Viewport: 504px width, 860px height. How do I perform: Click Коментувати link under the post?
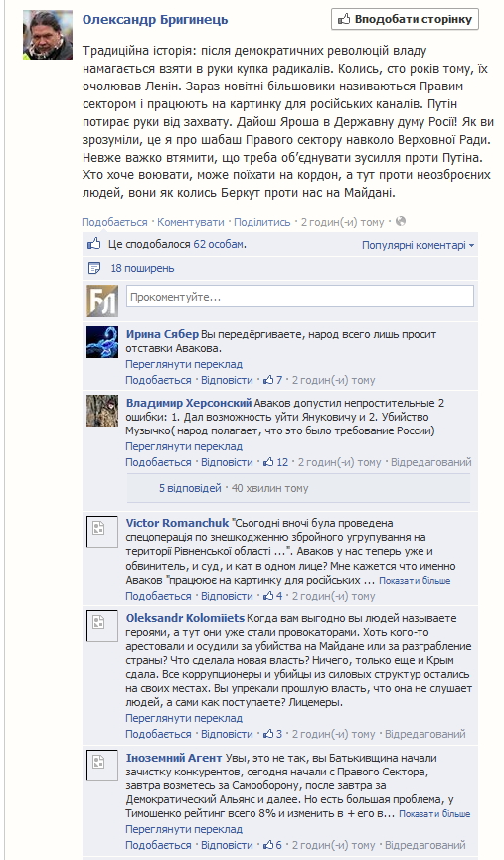[x=190, y=222]
